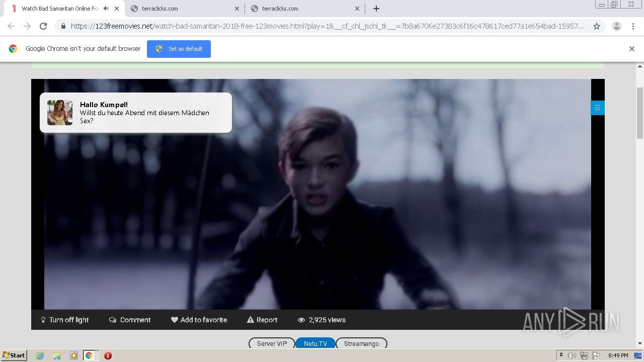Image resolution: width=644 pixels, height=362 pixels.
Task: Click the 8:49 PM clock
Action: (x=618, y=355)
